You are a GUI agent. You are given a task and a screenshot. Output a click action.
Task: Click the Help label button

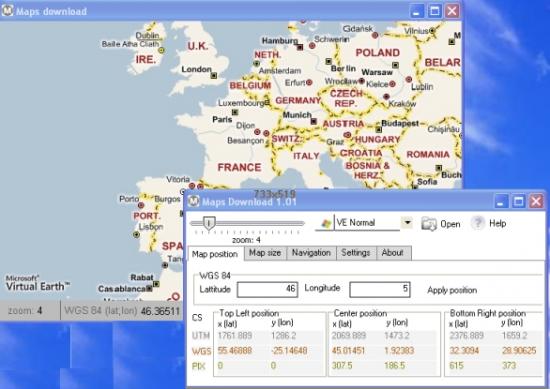pyautogui.click(x=497, y=223)
